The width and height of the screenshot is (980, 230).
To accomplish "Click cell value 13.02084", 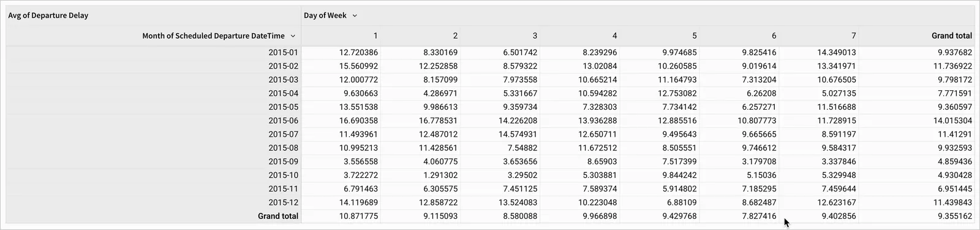I will pyautogui.click(x=600, y=66).
